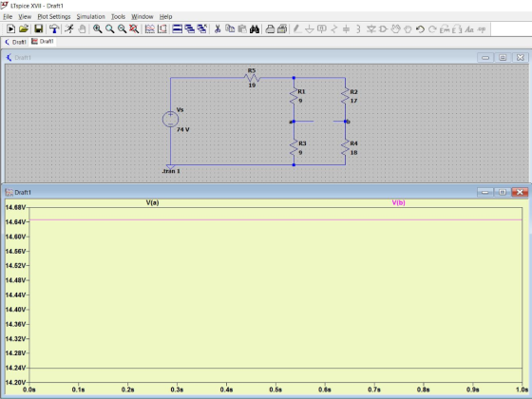Open the View menu
Image resolution: width=532 pixels, height=399 pixels.
[25, 16]
